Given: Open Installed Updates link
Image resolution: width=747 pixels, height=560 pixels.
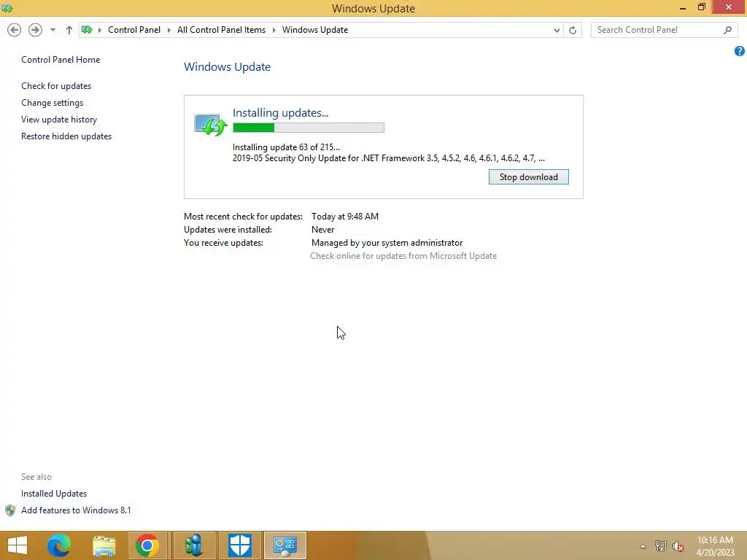Looking at the screenshot, I should coord(54,494).
